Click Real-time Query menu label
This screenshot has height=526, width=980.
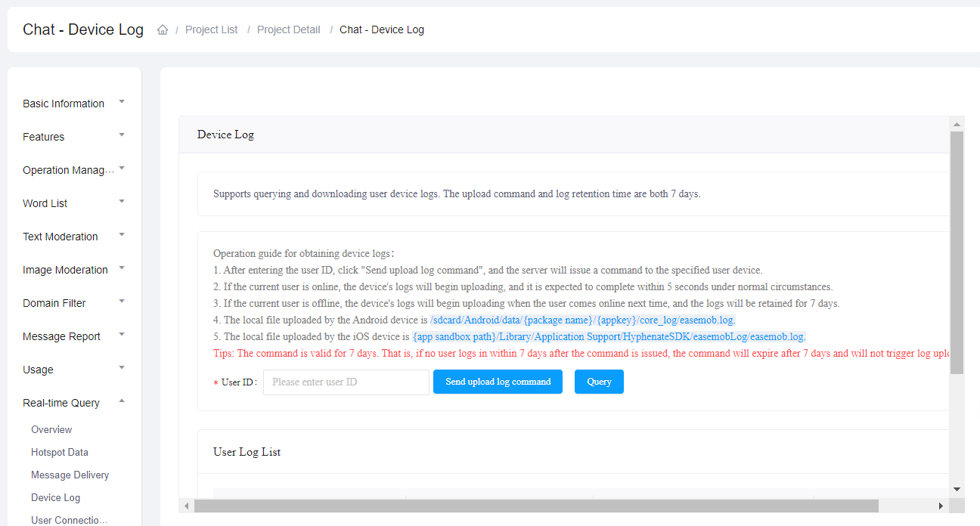click(61, 403)
